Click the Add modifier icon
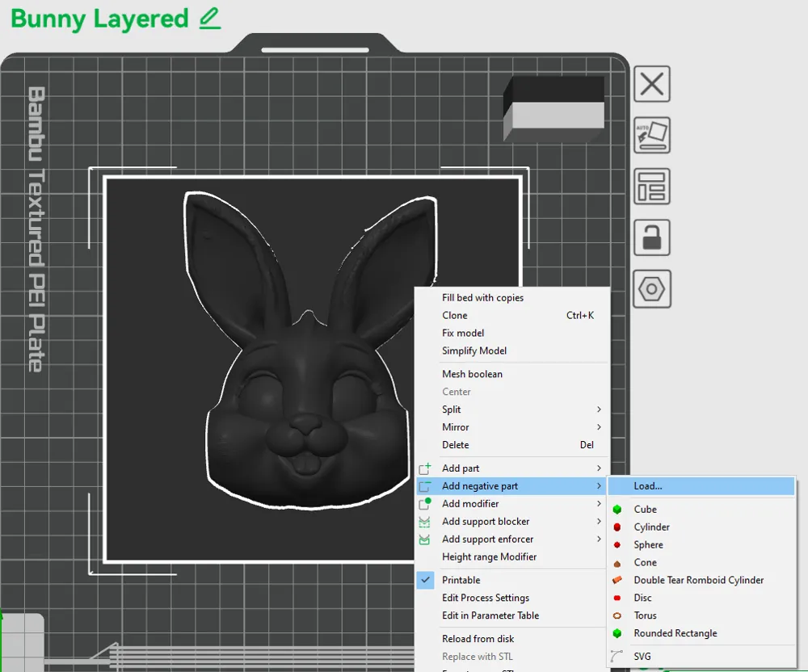 [425, 504]
